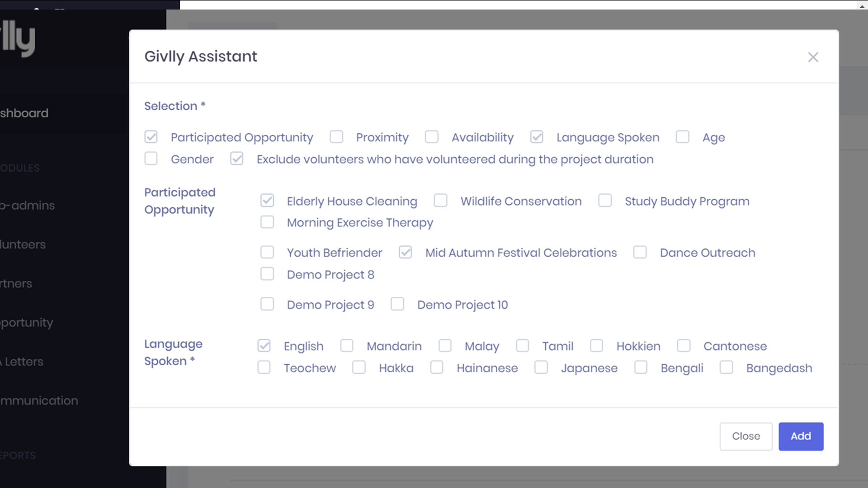
Task: Close the Givlly Assistant dialog with X
Action: (813, 57)
